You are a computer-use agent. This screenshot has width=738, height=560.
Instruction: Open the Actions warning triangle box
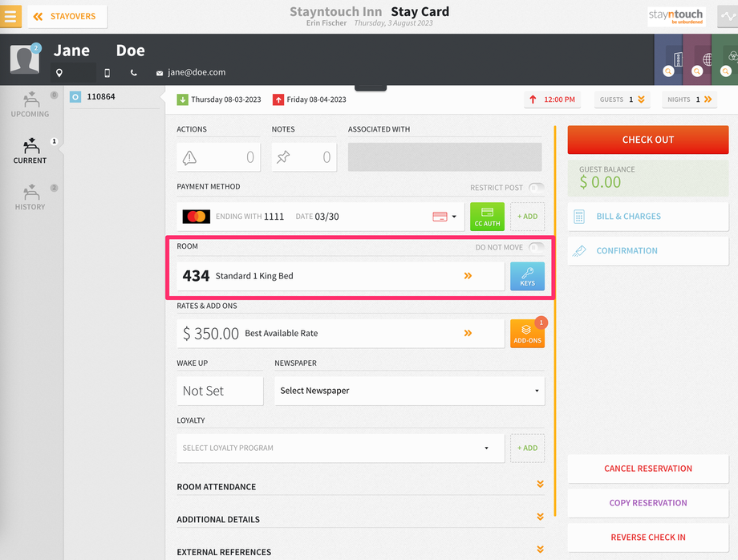tap(218, 157)
